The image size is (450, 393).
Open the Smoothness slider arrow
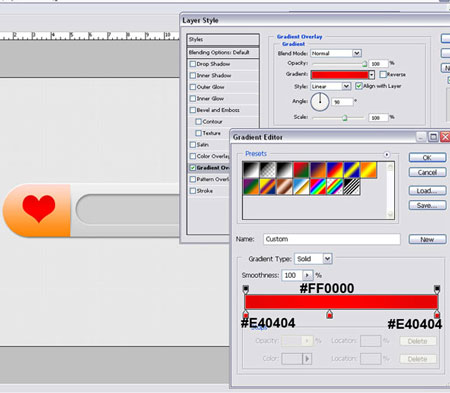point(307,275)
